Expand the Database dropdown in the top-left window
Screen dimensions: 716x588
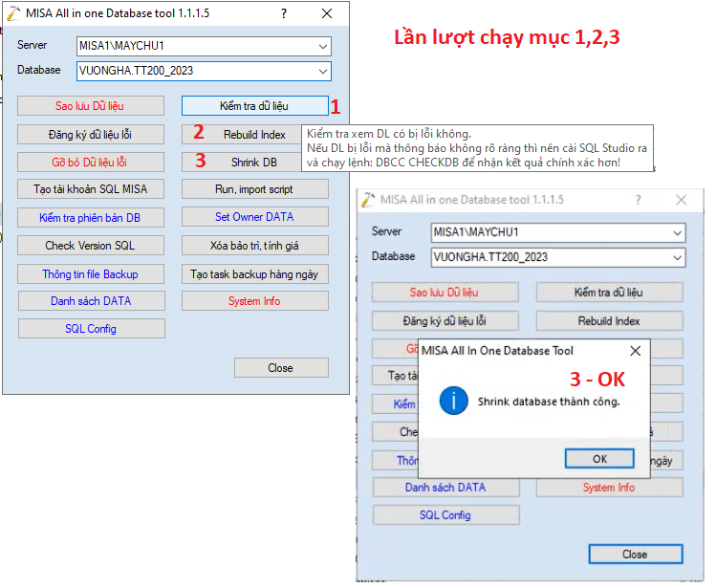point(322,71)
